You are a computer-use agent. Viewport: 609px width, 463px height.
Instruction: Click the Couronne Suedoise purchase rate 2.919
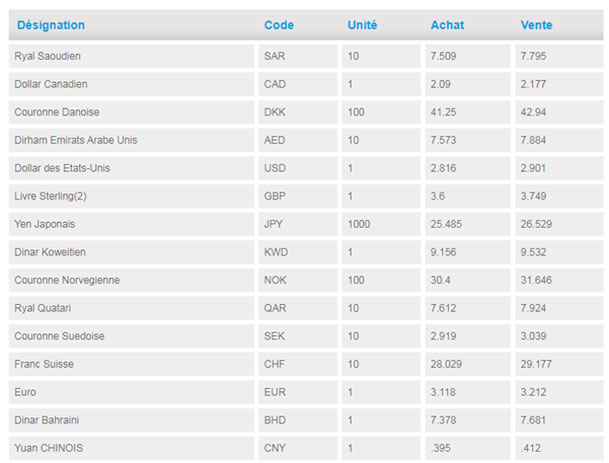[x=444, y=336]
